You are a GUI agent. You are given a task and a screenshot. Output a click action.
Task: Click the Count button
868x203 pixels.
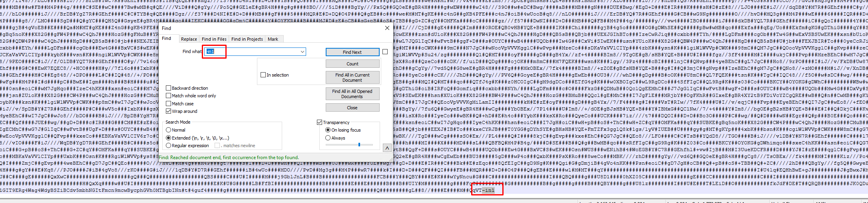[352, 64]
